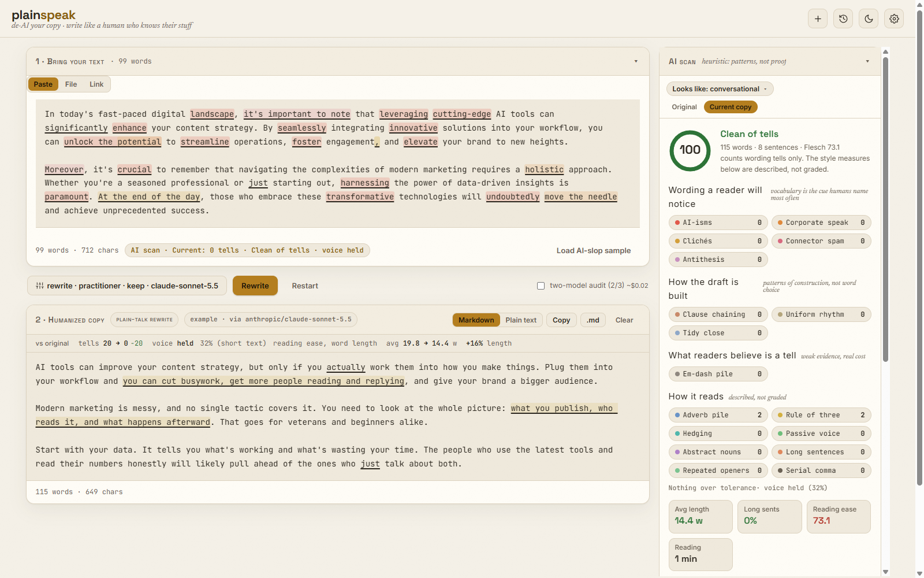Screen dimensions: 924x578
Task: Select the Passive voice chip
Action: [821, 433]
